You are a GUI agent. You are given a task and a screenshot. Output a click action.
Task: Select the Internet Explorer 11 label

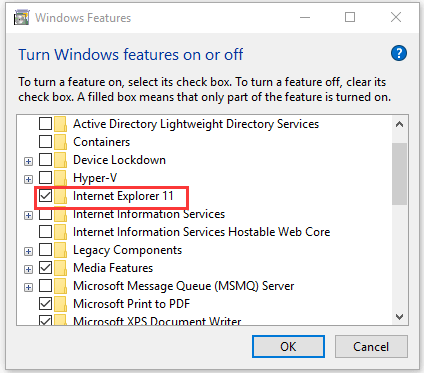pyautogui.click(x=123, y=196)
